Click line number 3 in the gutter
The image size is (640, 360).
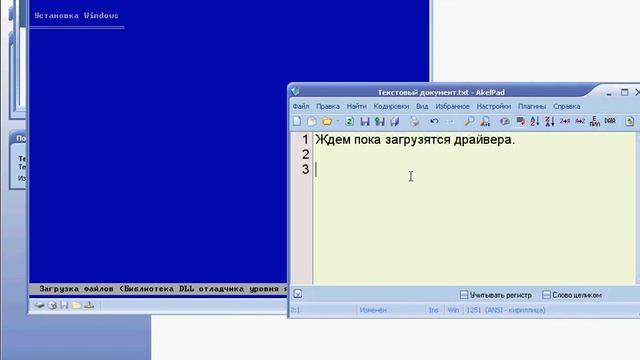(306, 169)
